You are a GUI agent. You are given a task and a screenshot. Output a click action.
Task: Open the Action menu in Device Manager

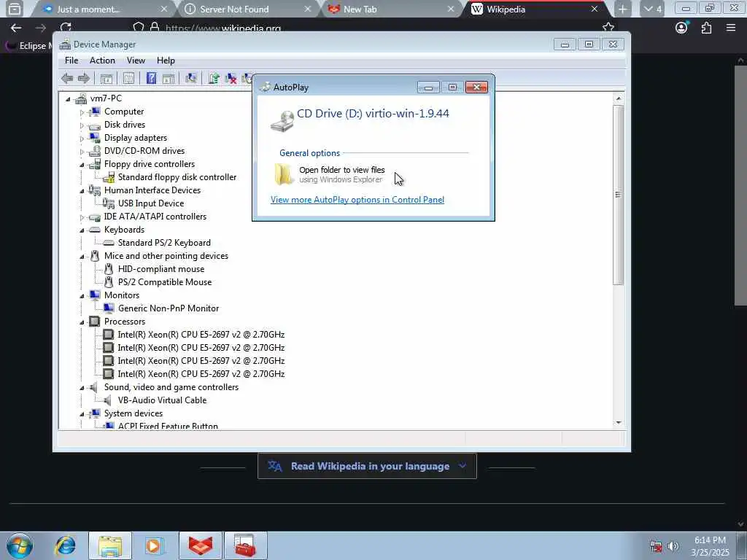(x=102, y=61)
